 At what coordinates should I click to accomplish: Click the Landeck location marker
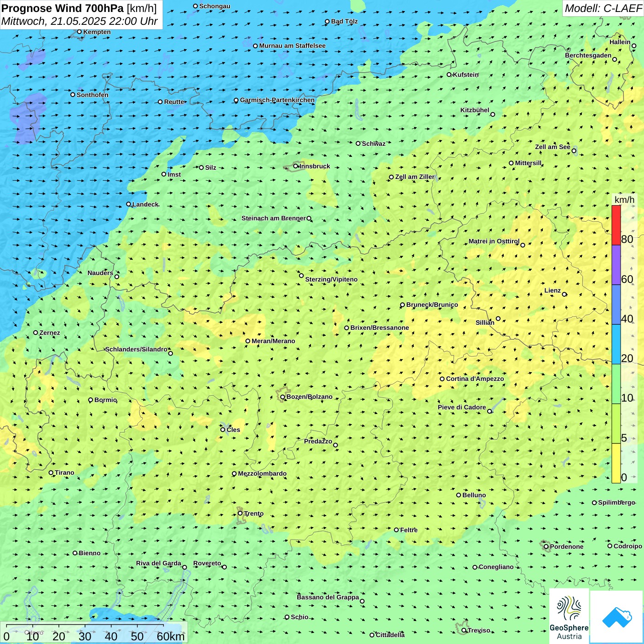[x=129, y=204]
